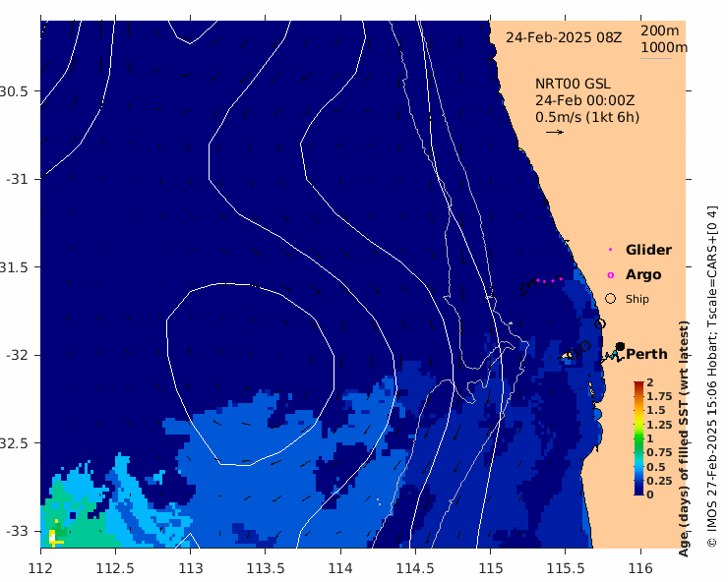The height and width of the screenshot is (582, 728).
Task: Click the colorbar tick label 1.5
Action: point(656,410)
